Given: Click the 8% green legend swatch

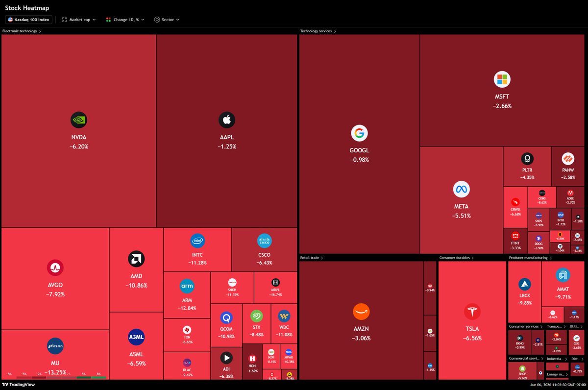Looking at the screenshot, I should coord(98,377).
